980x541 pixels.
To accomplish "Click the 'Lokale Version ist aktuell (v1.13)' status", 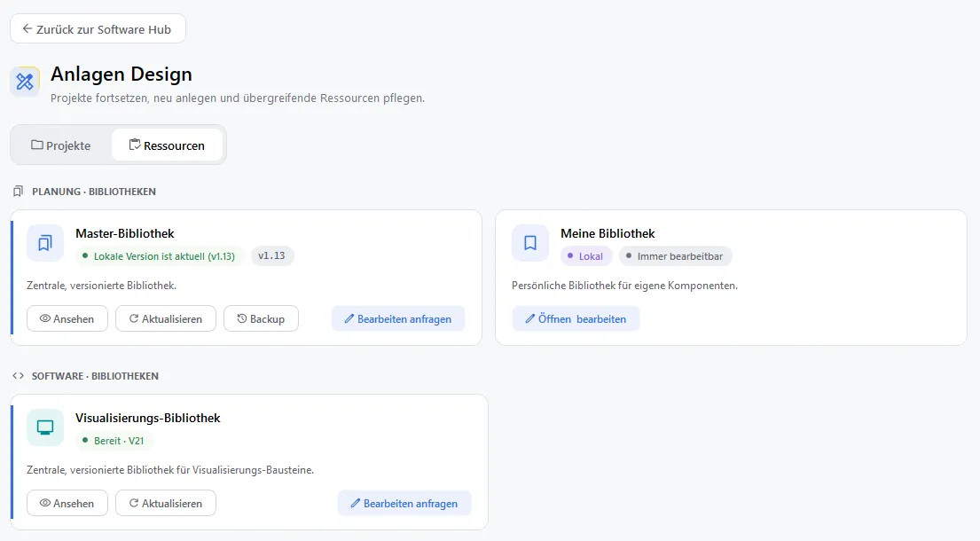I will coord(159,256).
